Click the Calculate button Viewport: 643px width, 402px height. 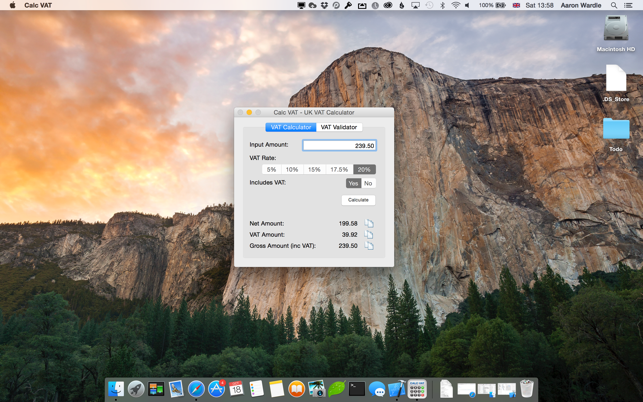pos(358,200)
